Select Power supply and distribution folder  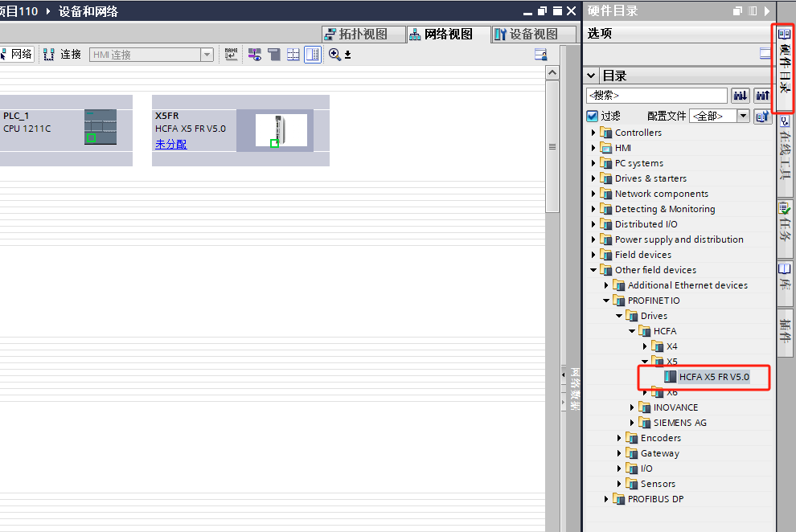pos(679,239)
